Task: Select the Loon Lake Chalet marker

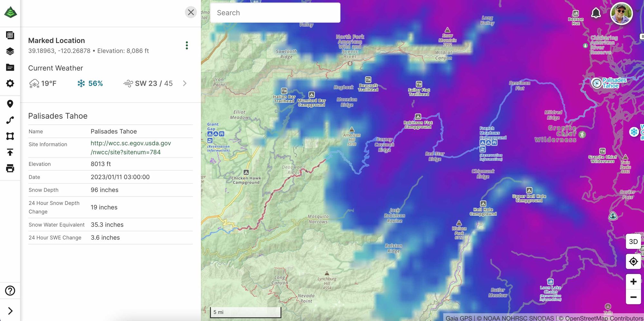Action: pos(550,281)
